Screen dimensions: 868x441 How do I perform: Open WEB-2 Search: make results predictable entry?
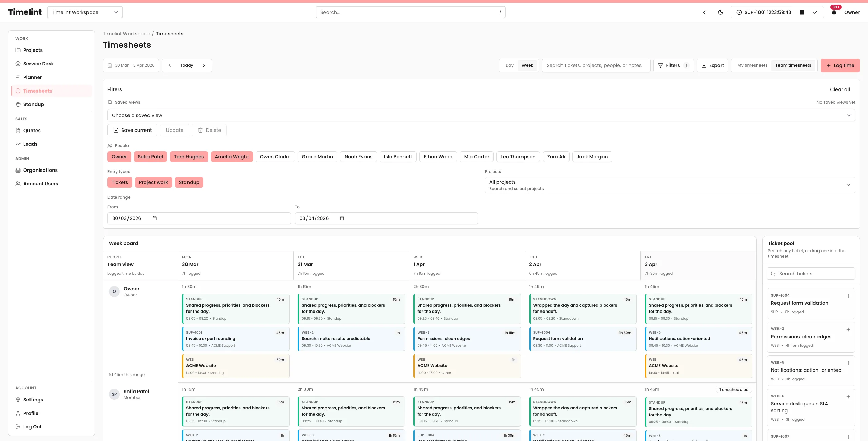pyautogui.click(x=351, y=339)
